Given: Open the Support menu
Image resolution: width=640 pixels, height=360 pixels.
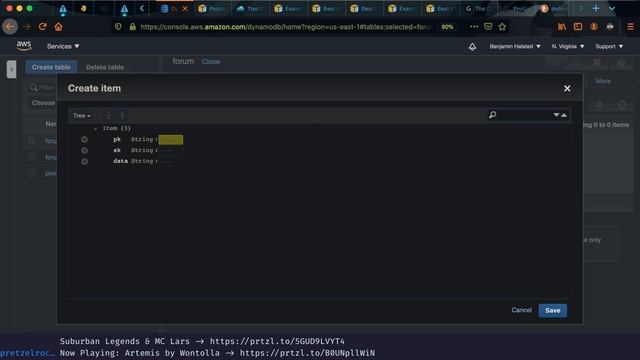Looking at the screenshot, I should coord(609,47).
